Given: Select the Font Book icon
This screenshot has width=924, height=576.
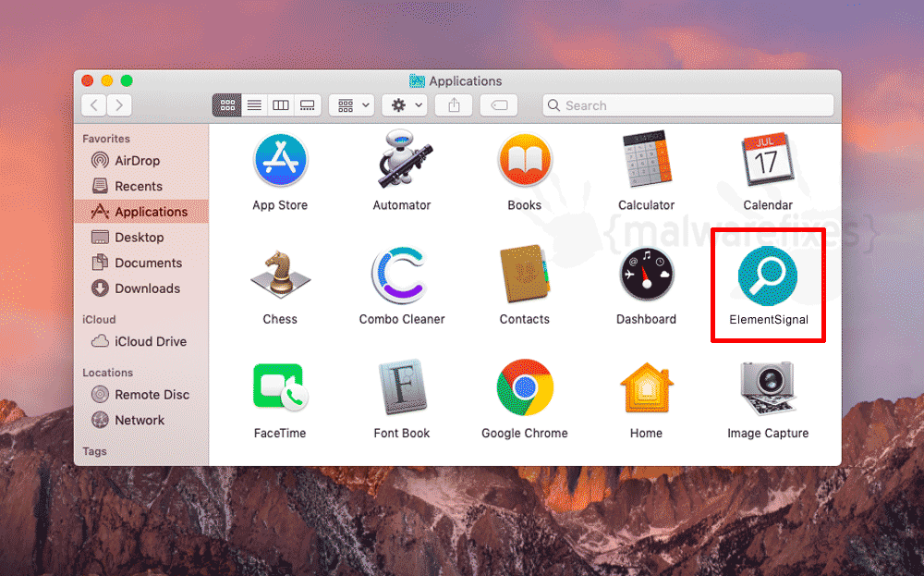Looking at the screenshot, I should coord(403,386).
